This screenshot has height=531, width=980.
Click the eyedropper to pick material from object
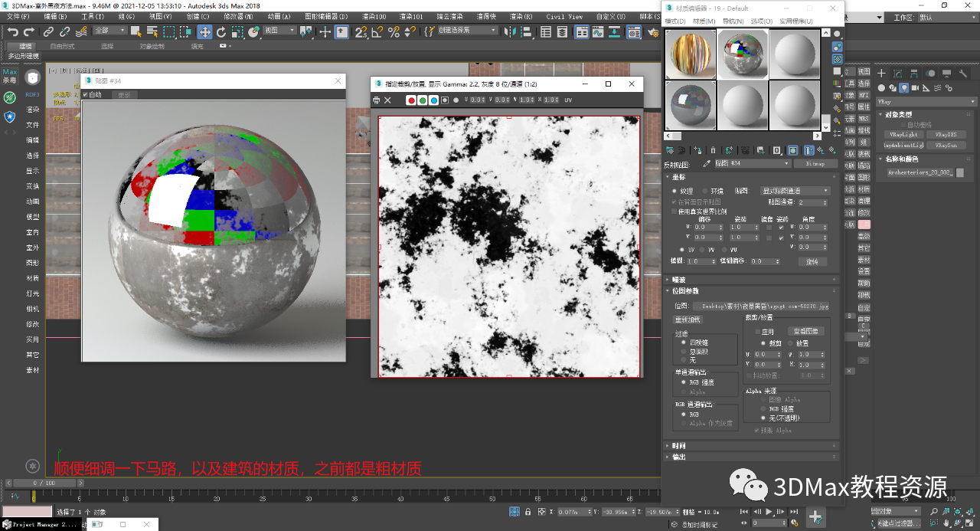[707, 162]
